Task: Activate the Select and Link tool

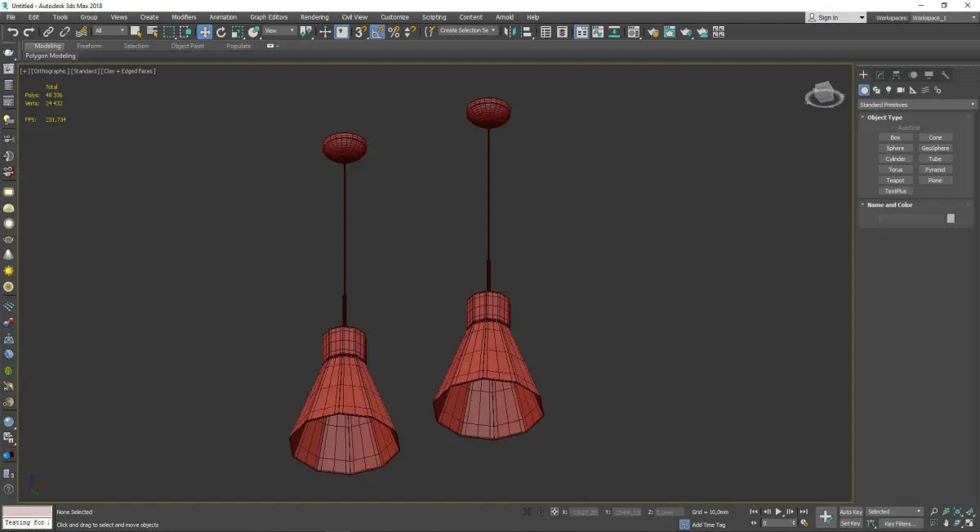Action: 49,32
